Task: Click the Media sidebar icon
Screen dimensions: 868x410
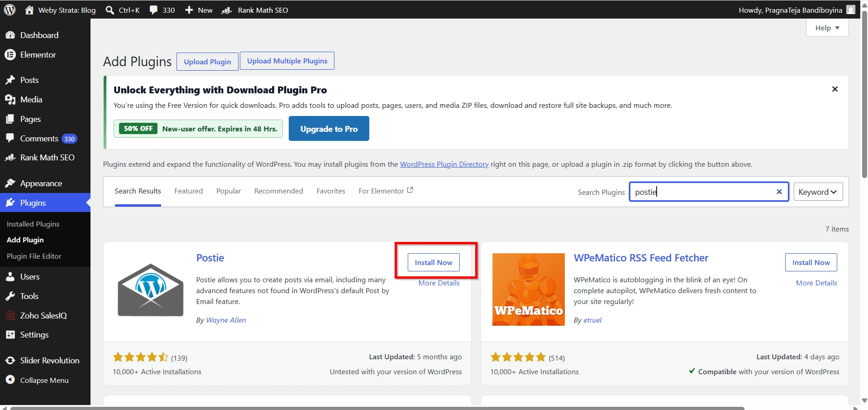Action: 10,99
